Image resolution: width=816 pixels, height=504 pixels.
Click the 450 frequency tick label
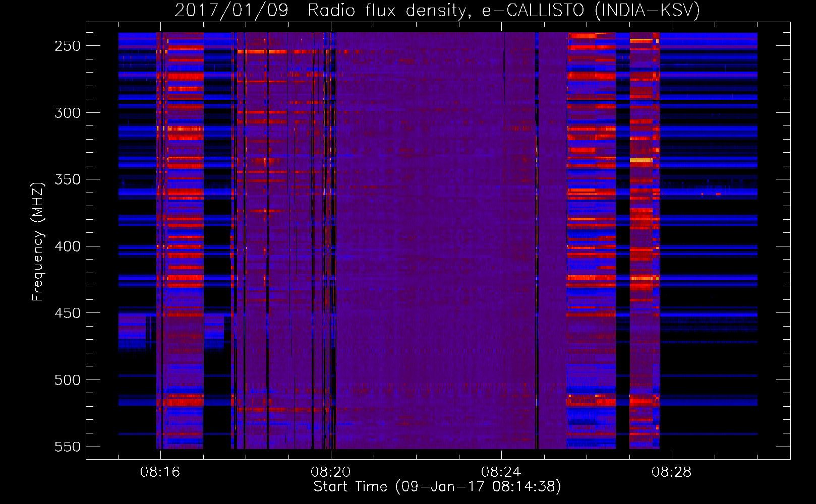pyautogui.click(x=68, y=313)
